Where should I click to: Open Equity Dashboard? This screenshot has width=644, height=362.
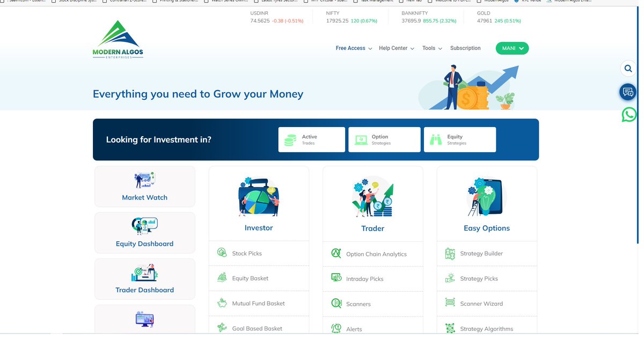[x=145, y=232]
